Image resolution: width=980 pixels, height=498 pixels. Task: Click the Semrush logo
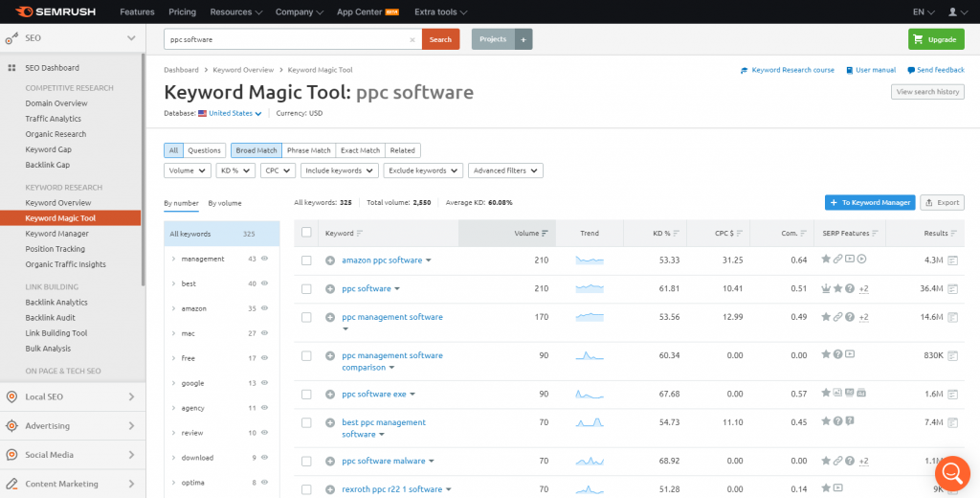tap(54, 12)
